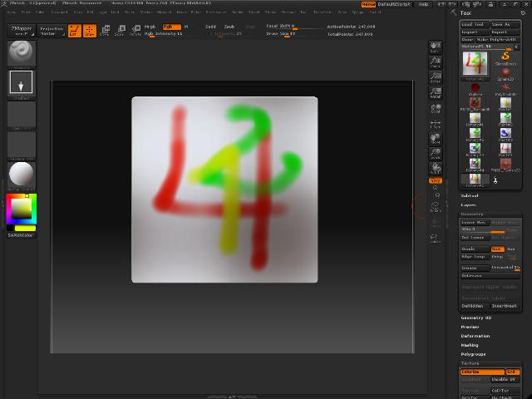Click the Move view navigation icon
This screenshot has width=532, height=399.
coord(435,139)
